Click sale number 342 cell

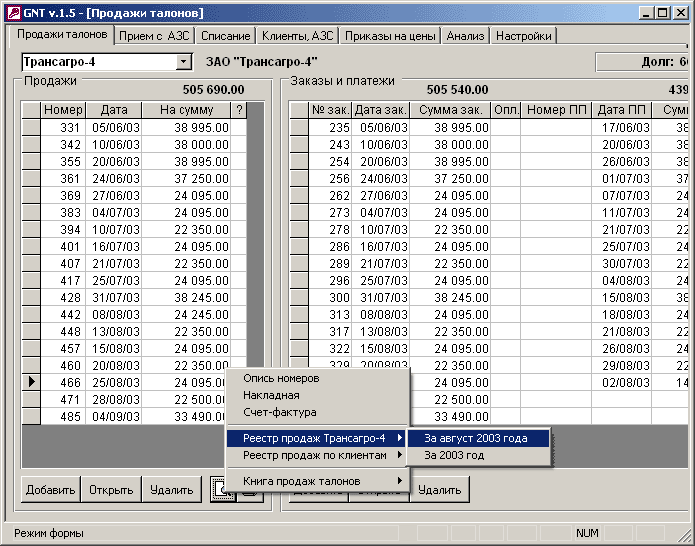[x=63, y=144]
